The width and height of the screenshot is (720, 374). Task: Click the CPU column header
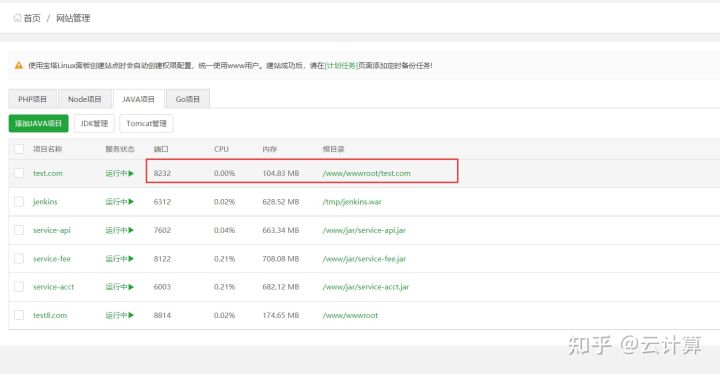click(221, 149)
